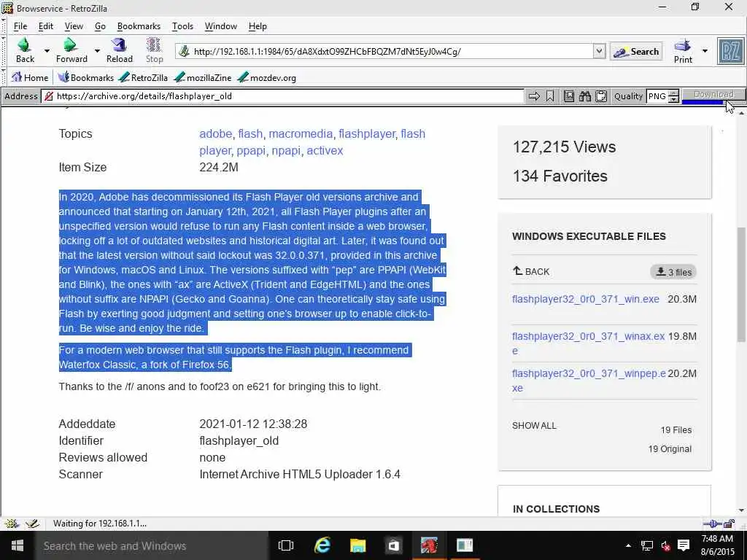Screen dimensions: 747x560
Task: Click the taskbar search box
Action: point(152,545)
